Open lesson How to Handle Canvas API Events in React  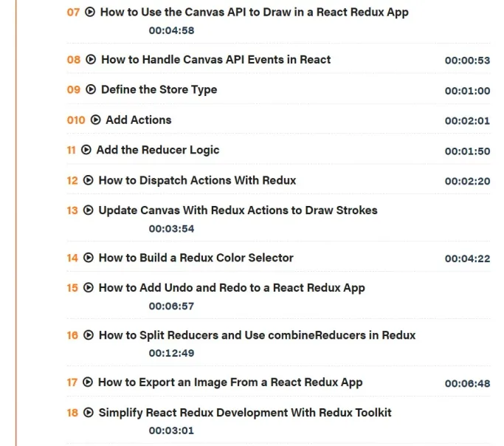(x=216, y=60)
